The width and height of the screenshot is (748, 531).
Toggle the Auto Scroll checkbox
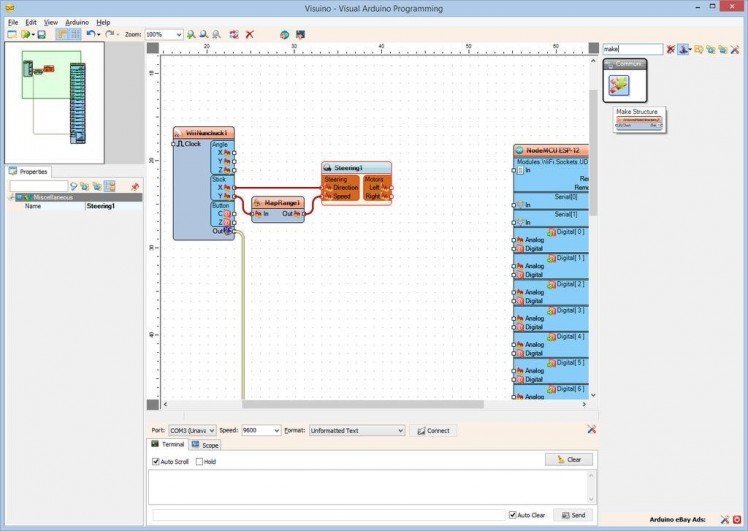[156, 462]
